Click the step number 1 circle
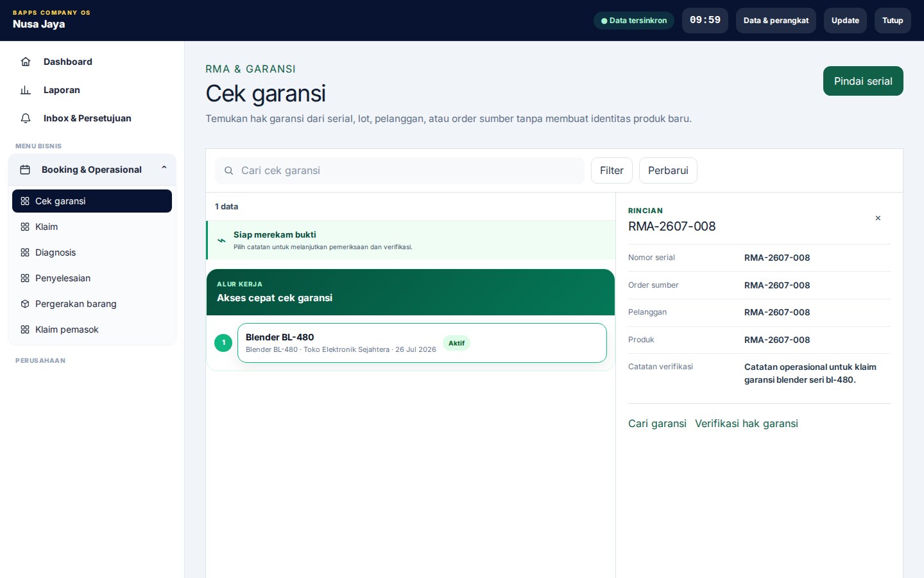This screenshot has width=924, height=578. [x=223, y=343]
